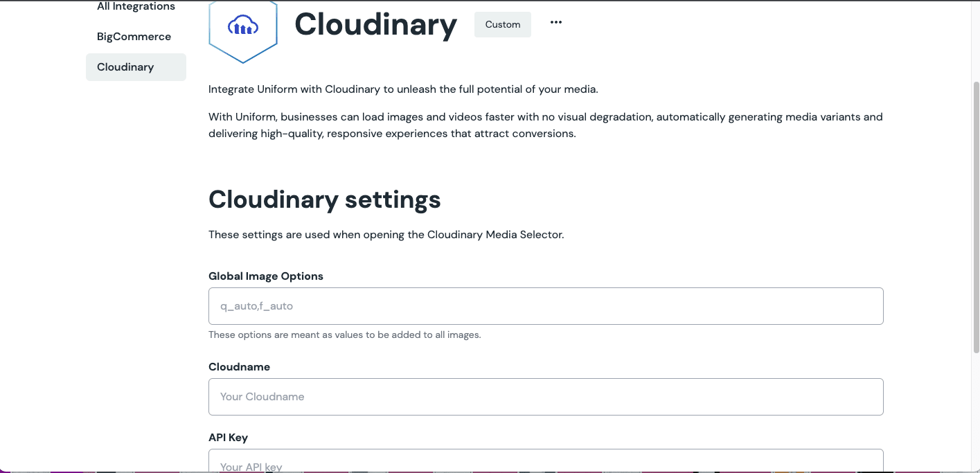Focus the Global Image Options field
This screenshot has width=980, height=473.
click(x=546, y=306)
